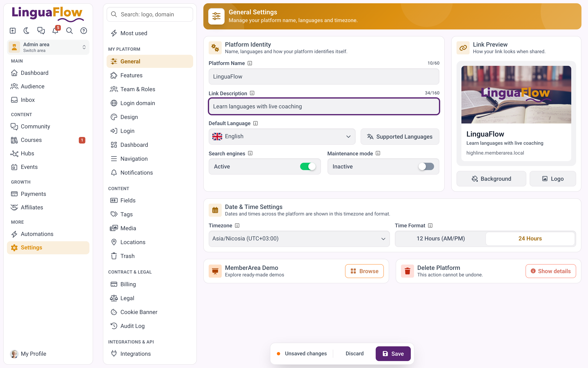This screenshot has height=368, width=588.
Task: Disable the Search engines Active toggle
Action: click(308, 166)
